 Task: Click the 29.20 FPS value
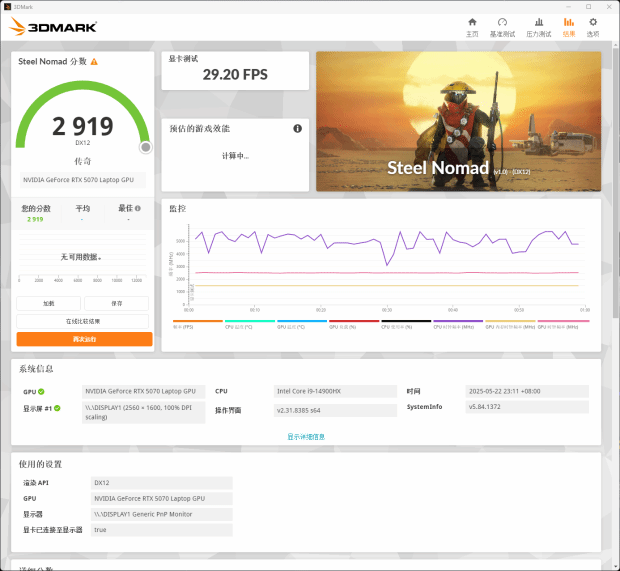point(235,74)
